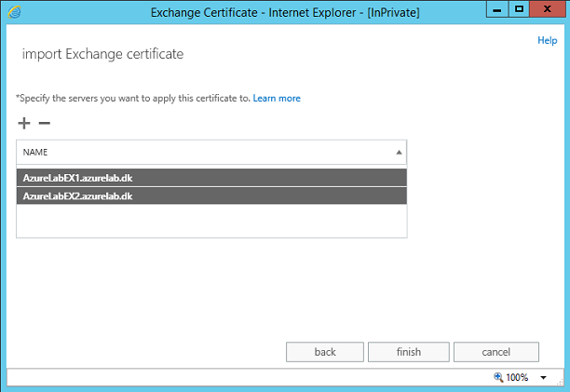The height and width of the screenshot is (392, 570).
Task: Click the plus icon to add a server
Action: coord(24,123)
